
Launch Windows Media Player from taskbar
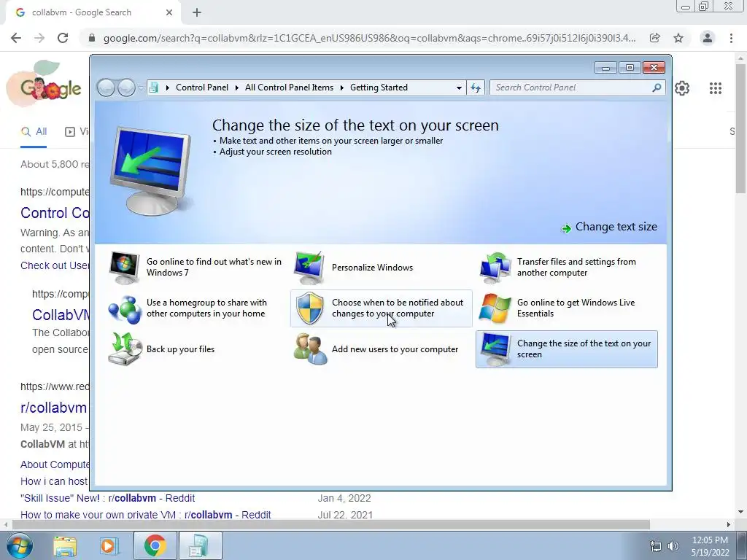tap(109, 546)
